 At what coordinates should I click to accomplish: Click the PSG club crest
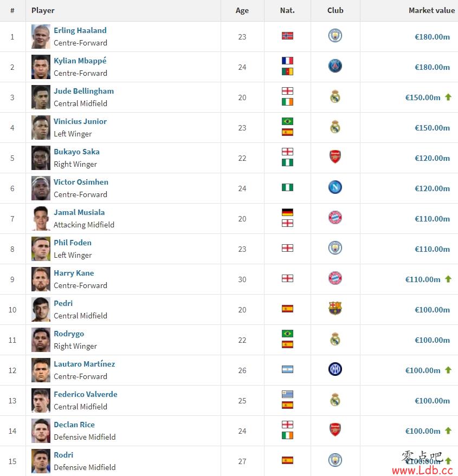point(335,66)
